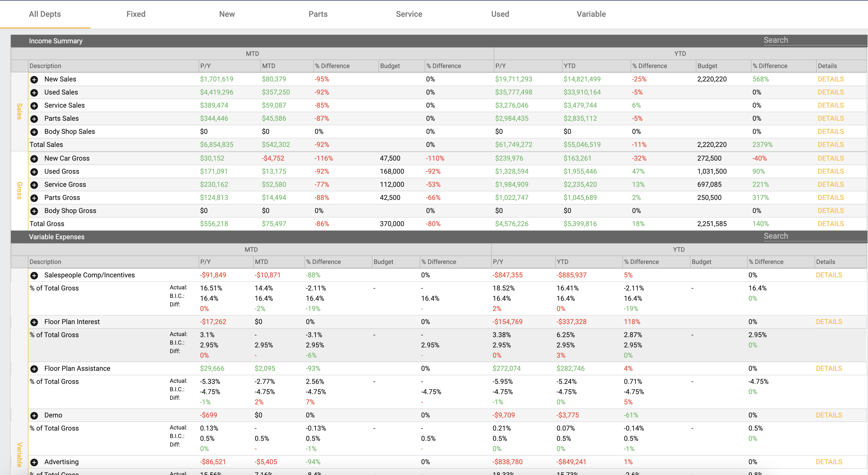Switch to the Fixed tab

tap(136, 14)
